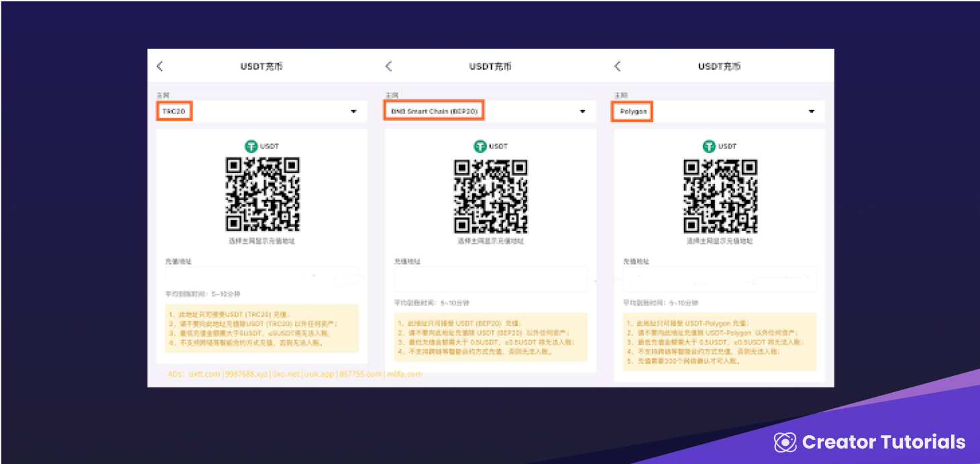This screenshot has height=464, width=980.
Task: Click the BEP20 deposit QR code
Action: (491, 195)
